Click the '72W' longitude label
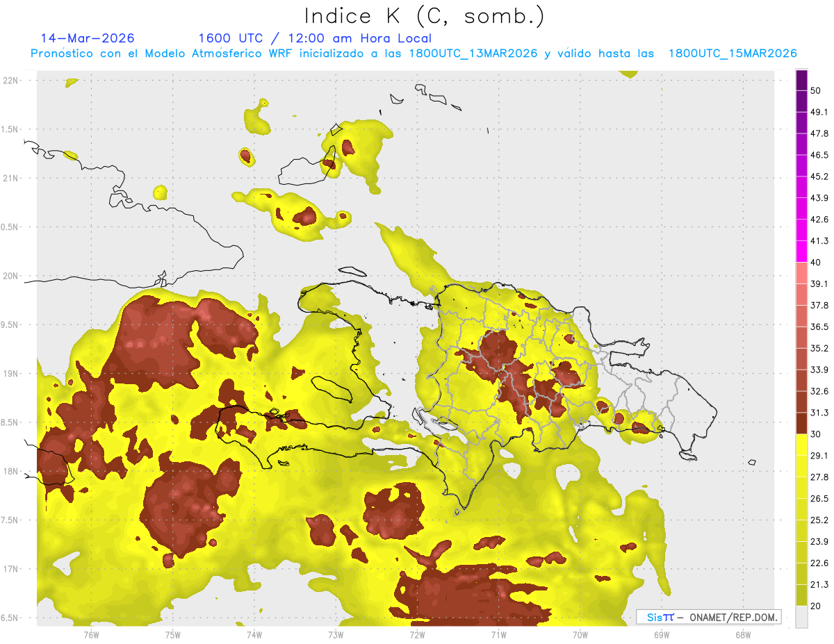Image resolution: width=834 pixels, height=644 pixels. [417, 634]
